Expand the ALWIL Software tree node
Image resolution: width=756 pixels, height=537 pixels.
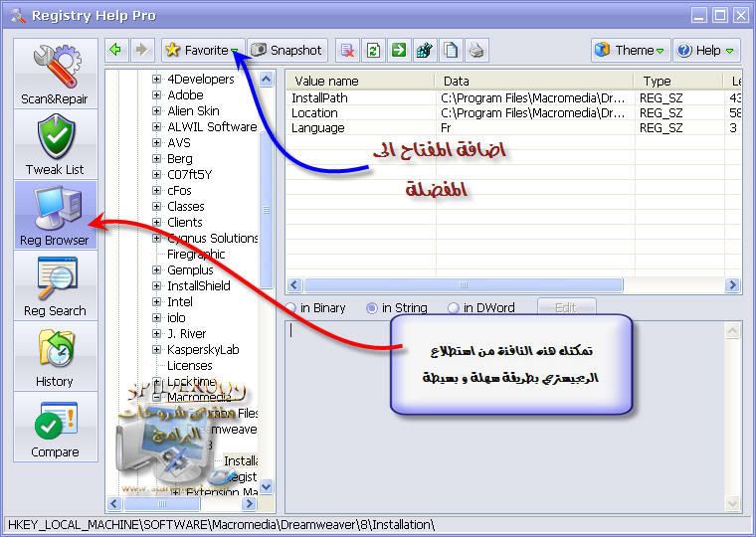156,126
